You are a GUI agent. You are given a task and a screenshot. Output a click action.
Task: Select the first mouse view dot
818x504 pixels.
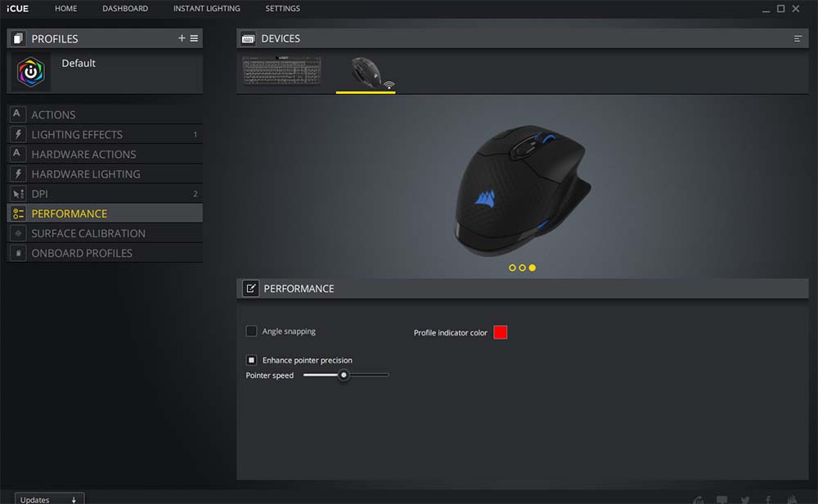coord(512,268)
